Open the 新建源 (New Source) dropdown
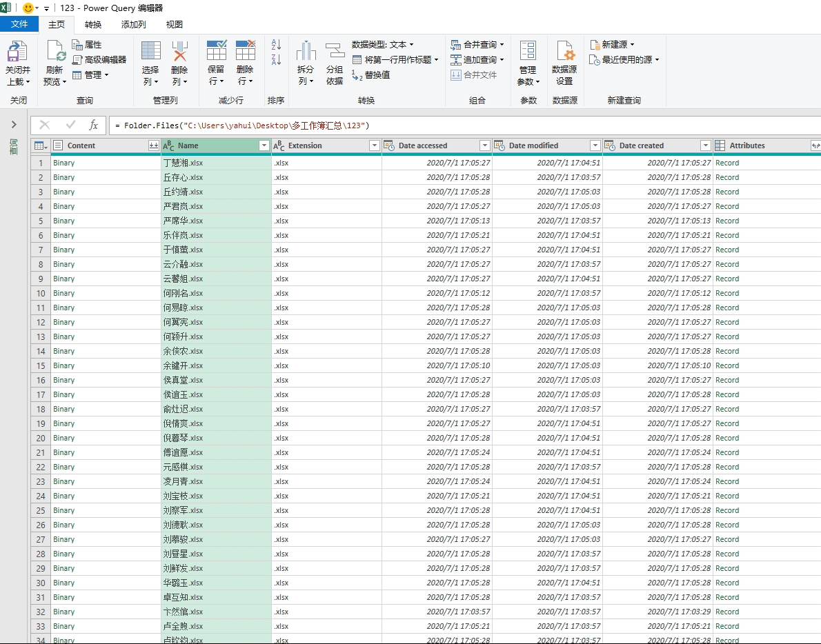821x644 pixels. (x=611, y=44)
